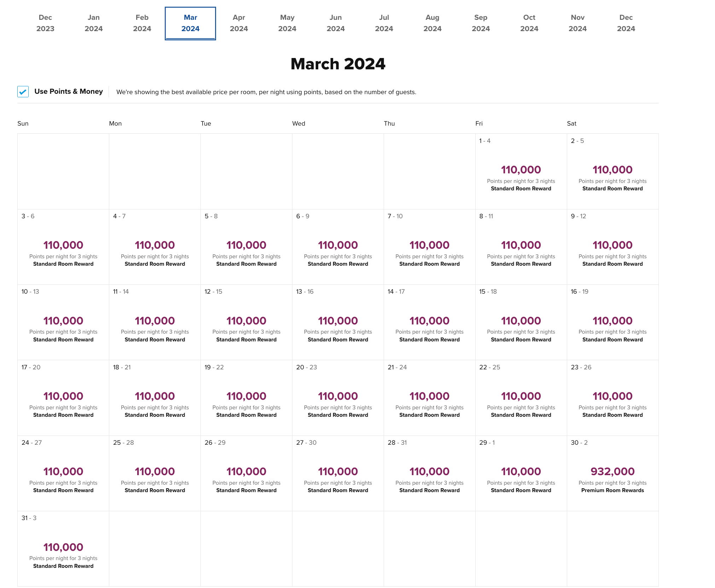Viewport: 715px width, 588px height.
Task: Select the 14 - 17 Thursday date cell
Action: pos(429,322)
